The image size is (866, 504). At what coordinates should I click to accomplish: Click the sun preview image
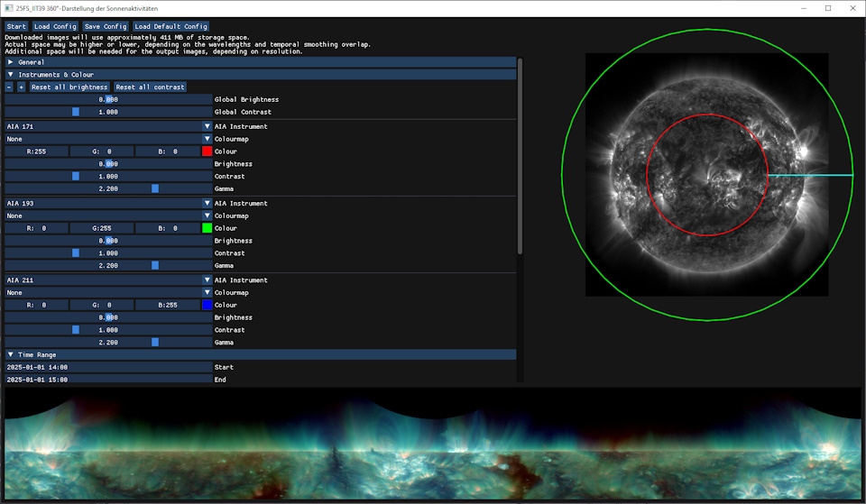706,174
